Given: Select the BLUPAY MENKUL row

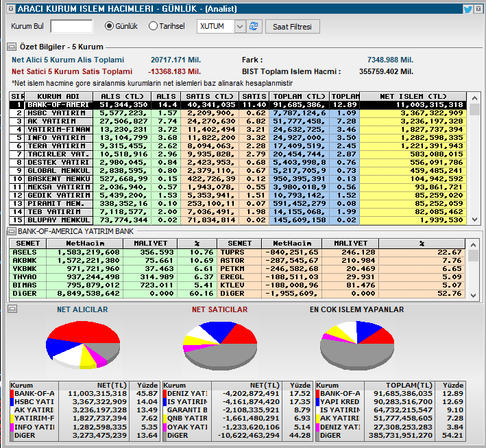Looking at the screenshot, I should (x=238, y=220).
